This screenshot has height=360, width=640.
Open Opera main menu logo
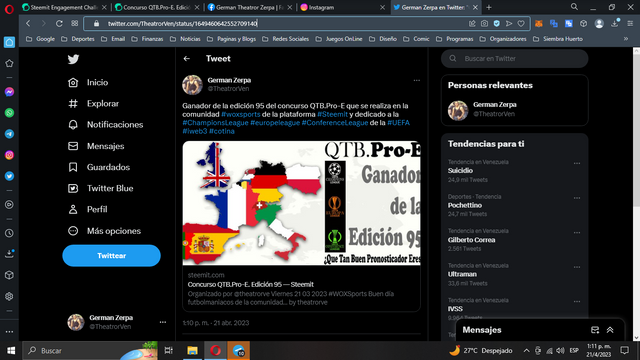pos(9,9)
